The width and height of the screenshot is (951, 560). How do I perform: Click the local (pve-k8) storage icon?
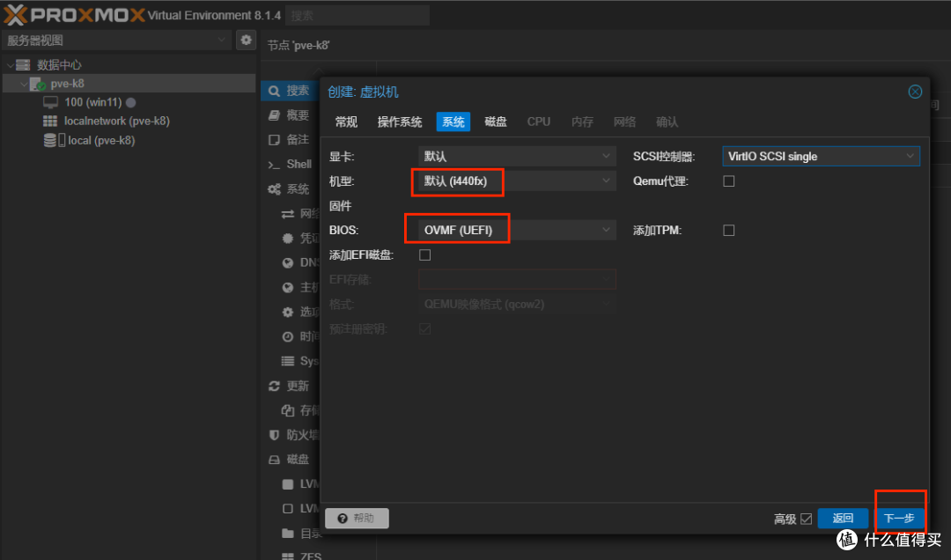[x=54, y=140]
